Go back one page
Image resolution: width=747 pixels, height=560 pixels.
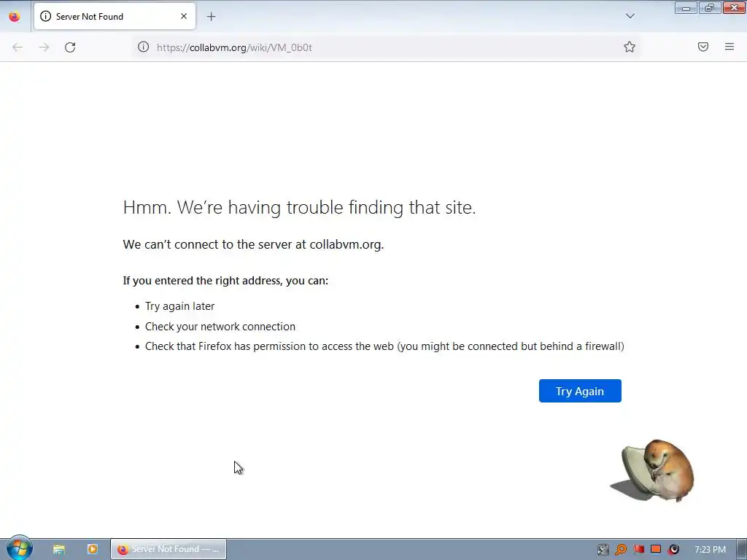[x=18, y=47]
